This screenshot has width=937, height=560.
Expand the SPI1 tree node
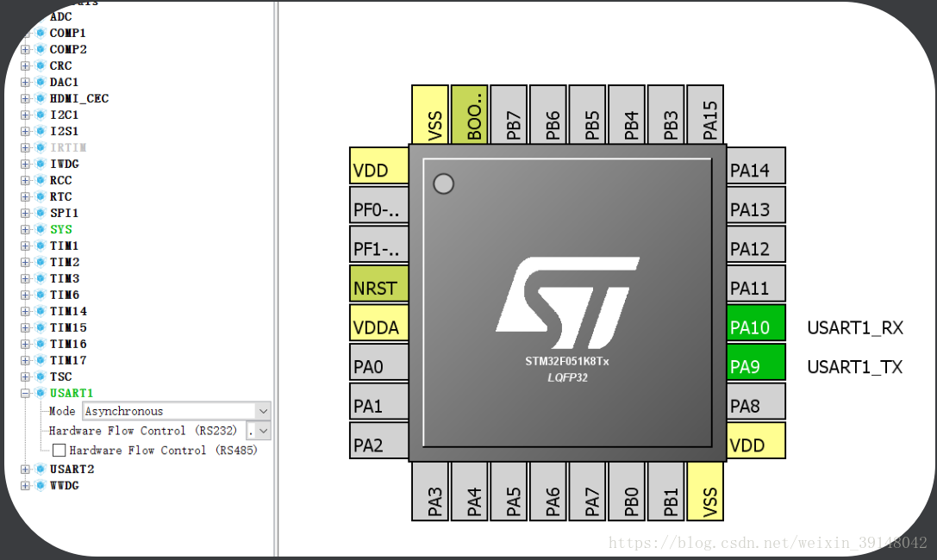click(x=25, y=213)
